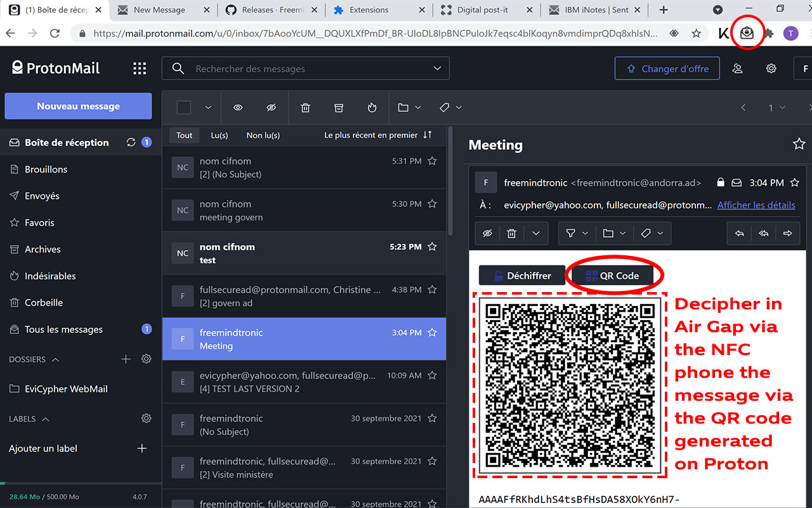Click the Déchiffrer button
The image size is (812, 508).
point(521,276)
